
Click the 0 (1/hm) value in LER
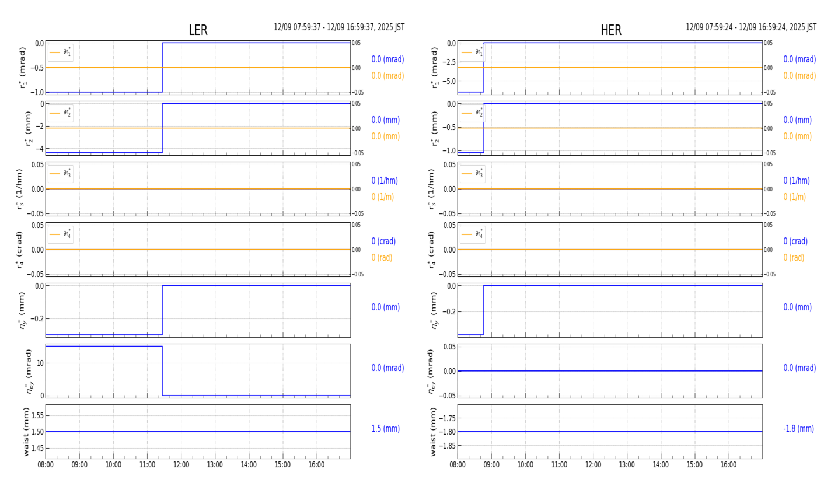[385, 181]
